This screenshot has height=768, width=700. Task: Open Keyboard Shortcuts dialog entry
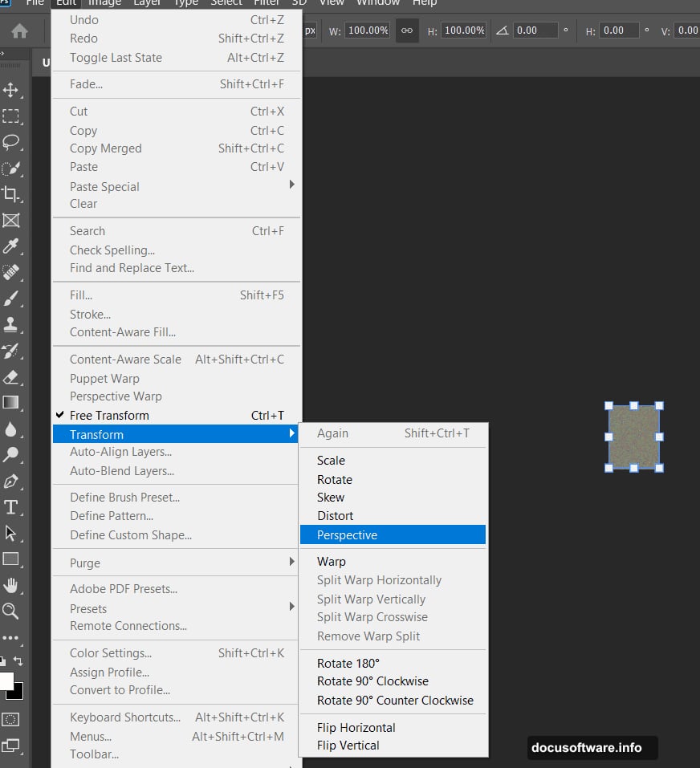point(124,717)
